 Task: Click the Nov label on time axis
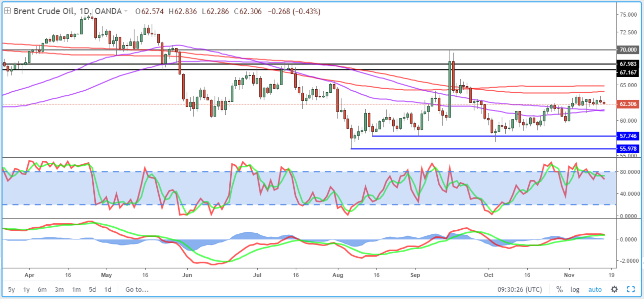(x=569, y=275)
